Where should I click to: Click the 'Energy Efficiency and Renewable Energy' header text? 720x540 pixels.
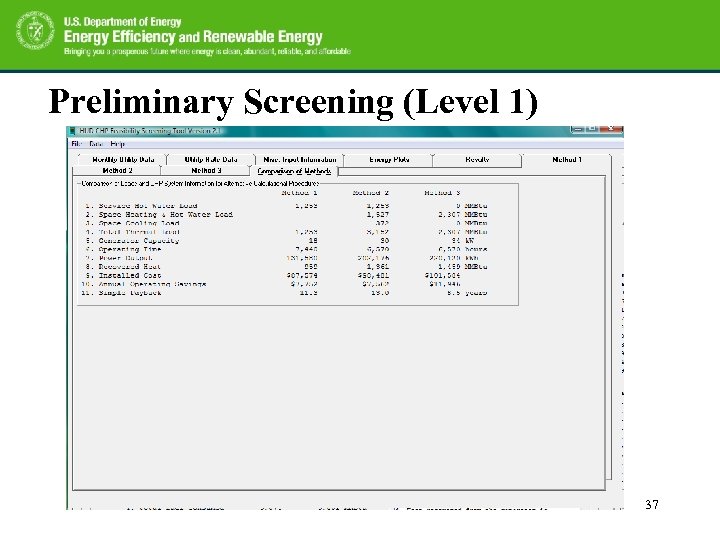tap(193, 37)
